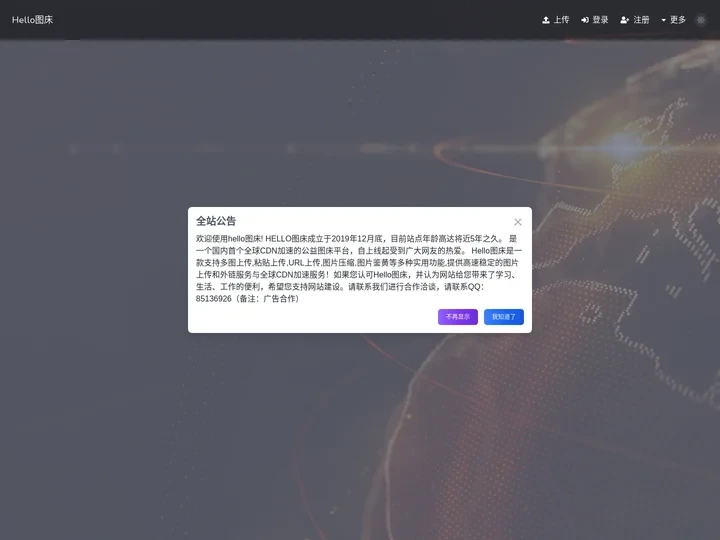720x540 pixels.
Task: Close the 全站公告 dialog with X
Action: tap(518, 222)
